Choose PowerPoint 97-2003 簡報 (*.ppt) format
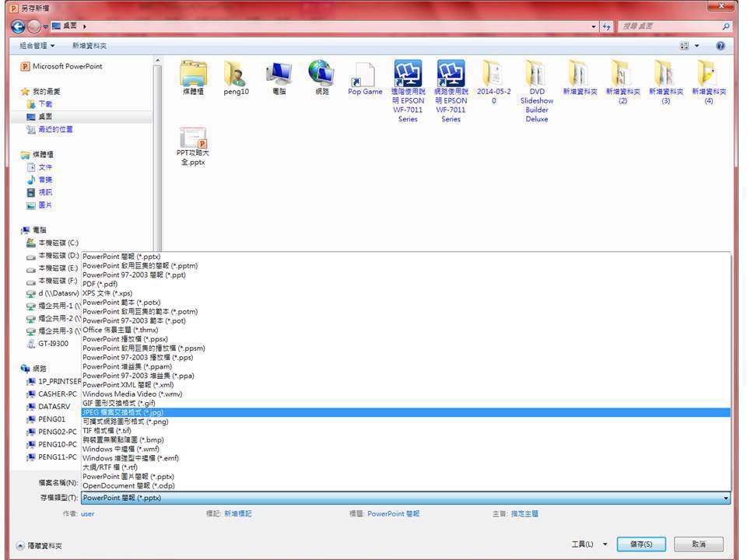 coord(406,275)
